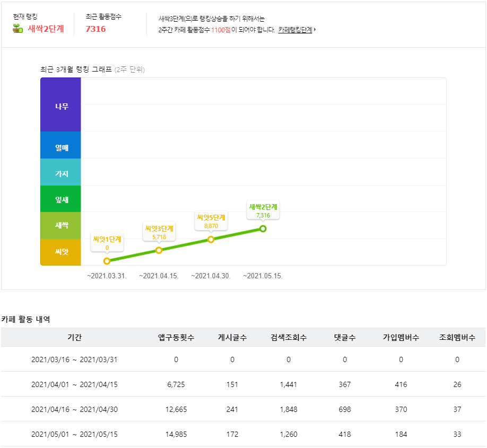This screenshot has height=448, width=487.
Task: Click the 가입멤버수 column header
Action: click(401, 337)
